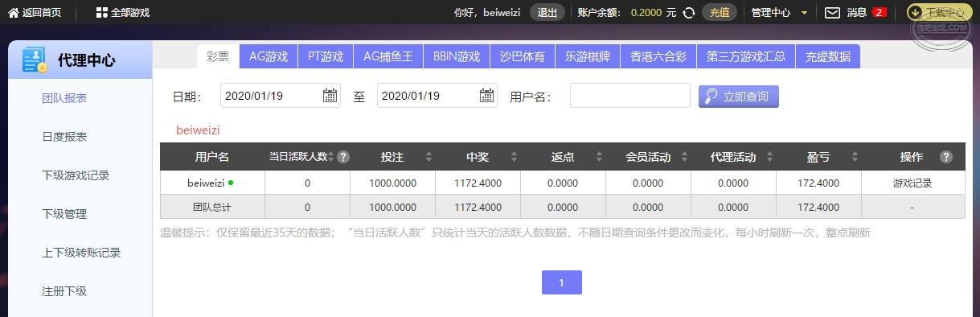Viewport: 980px width, 317px height.
Task: Open 全部游戏 in the top bar
Action: 130,13
